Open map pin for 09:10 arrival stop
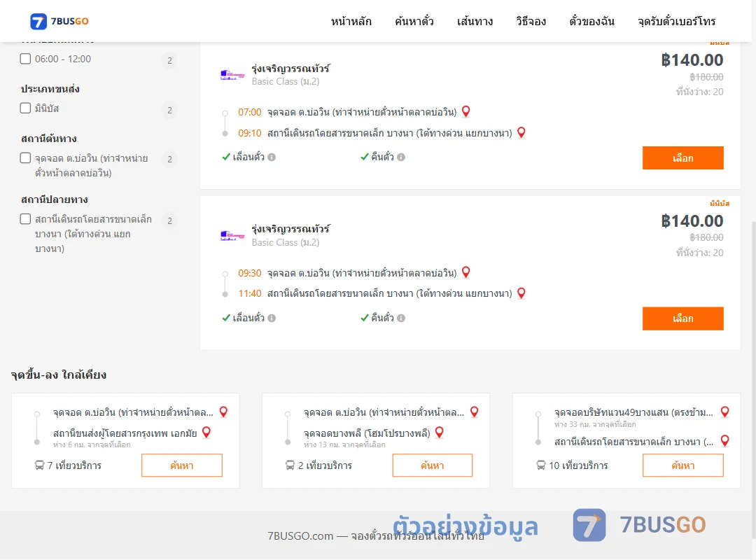This screenshot has height=560, width=756. (x=521, y=132)
